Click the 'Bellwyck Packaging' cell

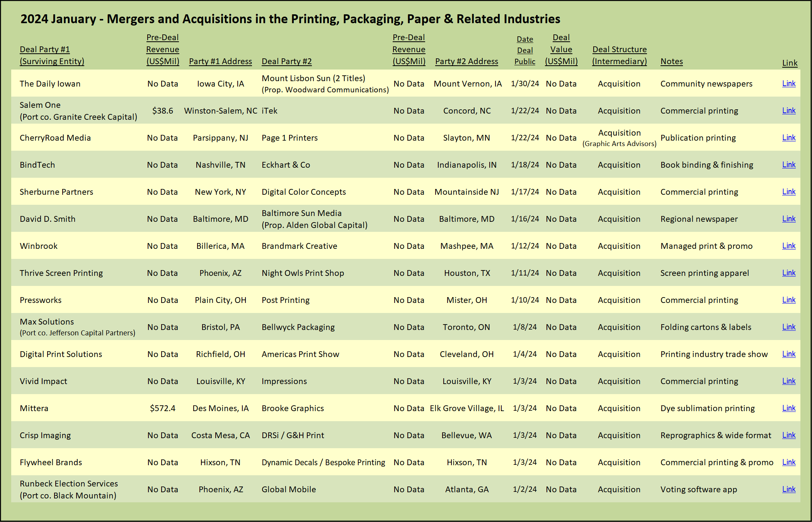coord(298,327)
